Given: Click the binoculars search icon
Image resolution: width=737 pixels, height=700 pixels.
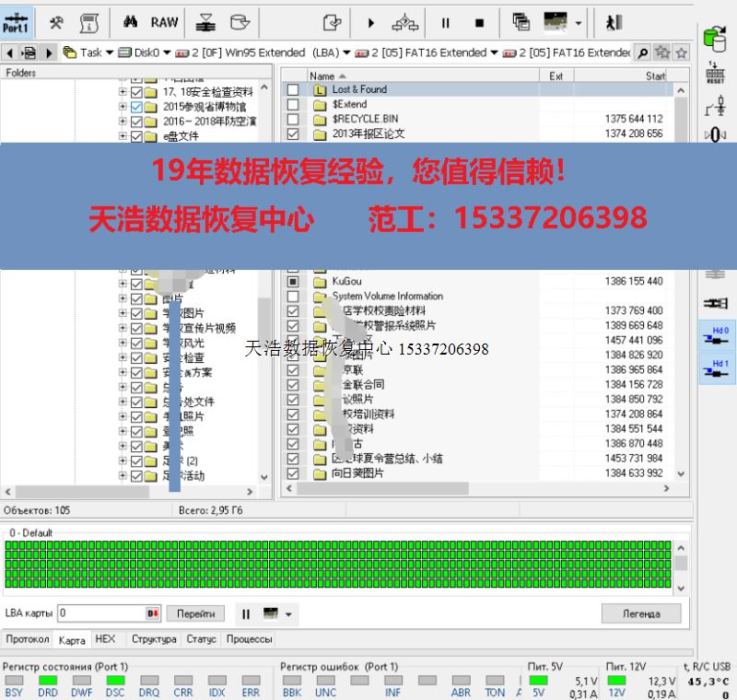Looking at the screenshot, I should point(130,22).
